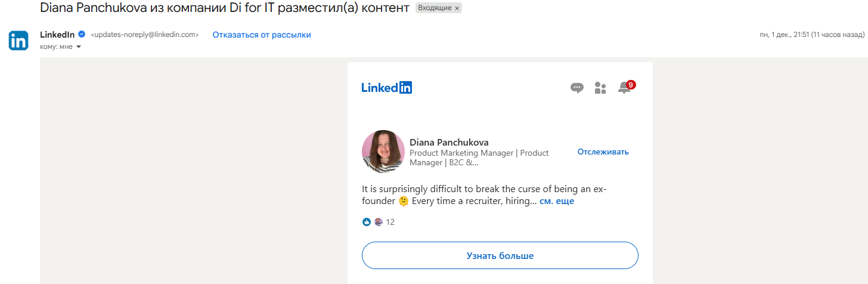Open Diana Panchukova's profile photo

[383, 152]
